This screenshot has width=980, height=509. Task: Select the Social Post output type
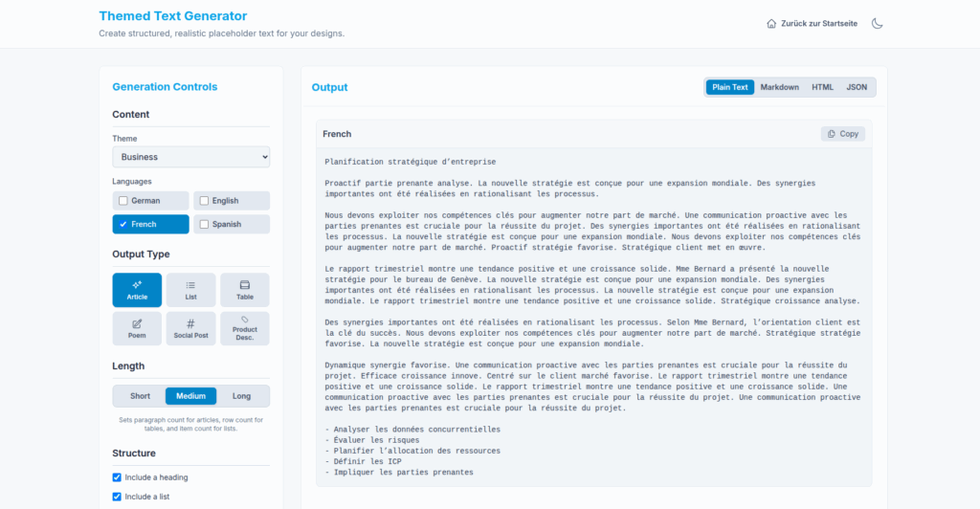point(190,328)
